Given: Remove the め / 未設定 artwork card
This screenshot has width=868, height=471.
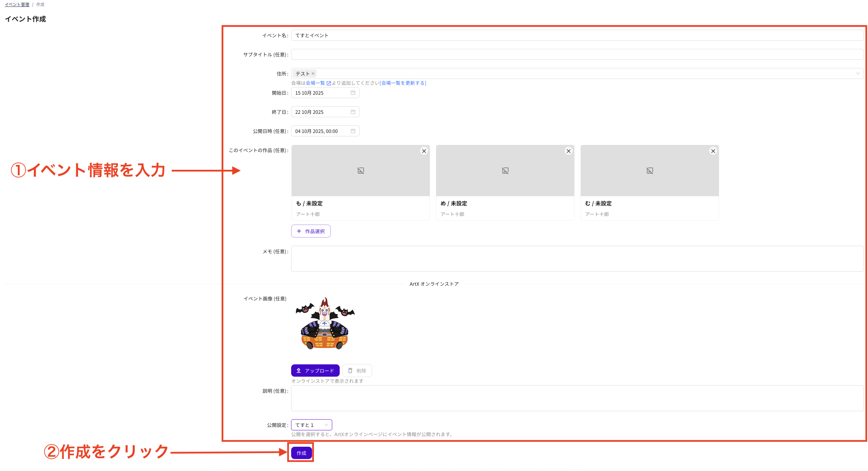Looking at the screenshot, I should click(568, 151).
